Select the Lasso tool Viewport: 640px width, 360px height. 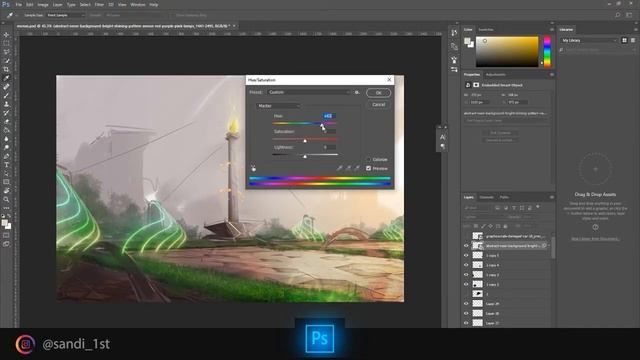pos(6,52)
